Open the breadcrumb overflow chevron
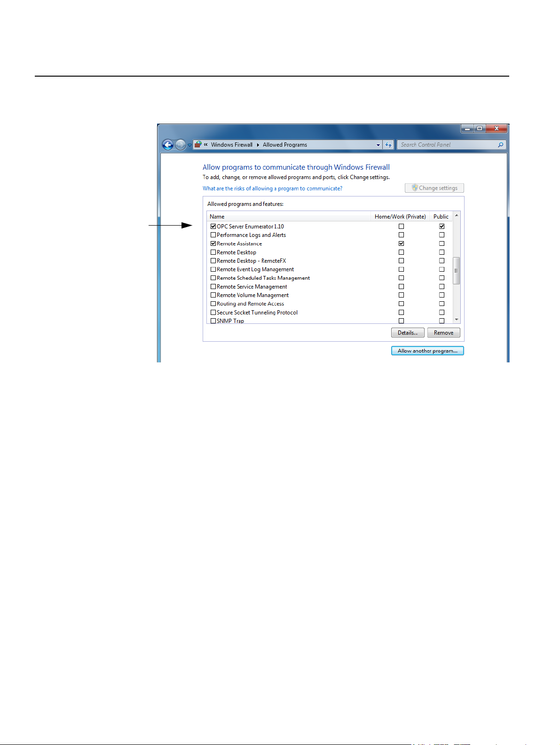The height and width of the screenshot is (745, 560). pyautogui.click(x=206, y=145)
